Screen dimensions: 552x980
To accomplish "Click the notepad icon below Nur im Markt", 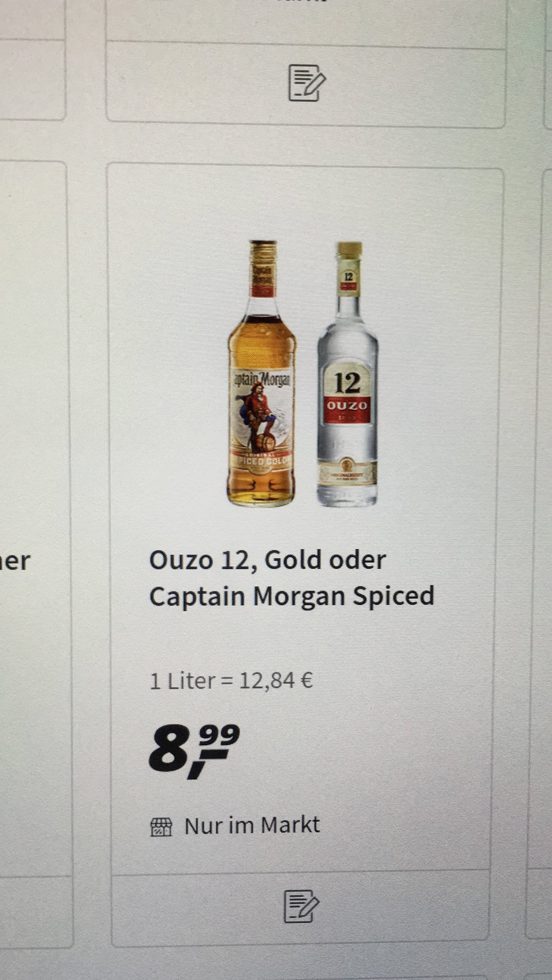I will click(x=301, y=907).
